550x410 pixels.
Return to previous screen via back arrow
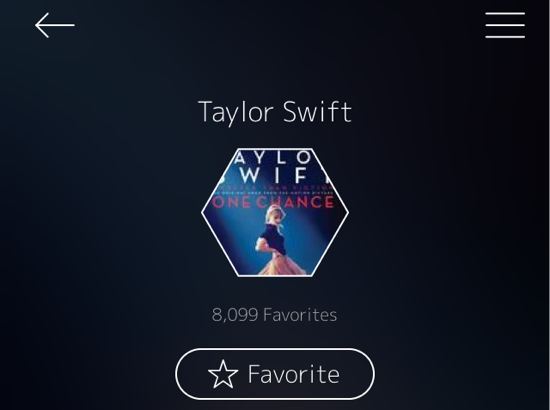point(55,25)
